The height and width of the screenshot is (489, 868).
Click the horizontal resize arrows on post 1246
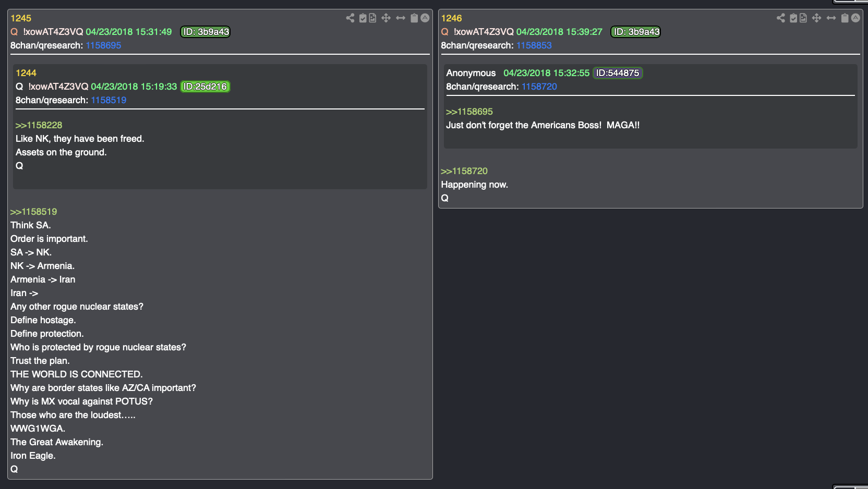(x=831, y=18)
